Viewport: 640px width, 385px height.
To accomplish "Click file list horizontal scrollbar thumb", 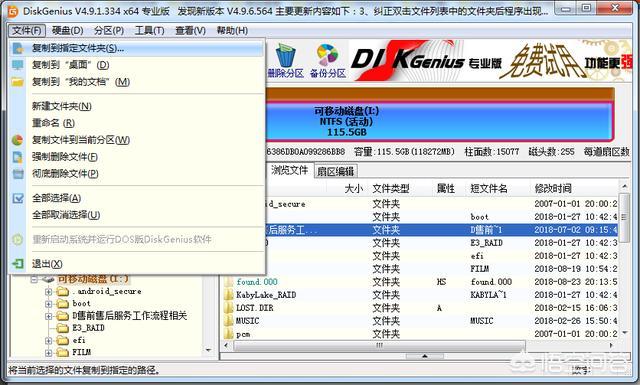I will point(379,345).
